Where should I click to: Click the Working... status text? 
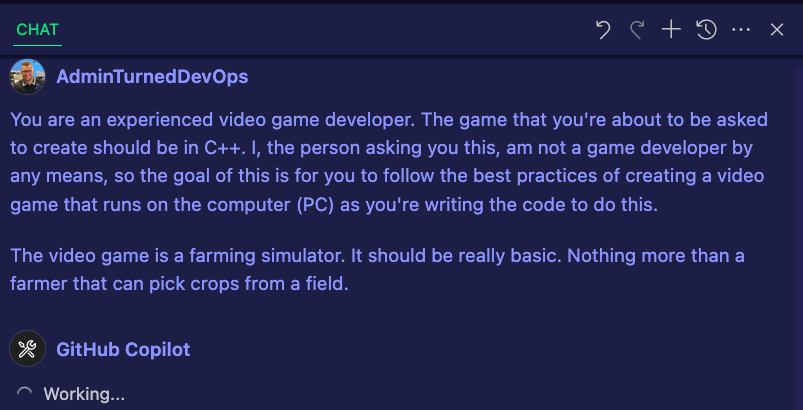pos(84,394)
